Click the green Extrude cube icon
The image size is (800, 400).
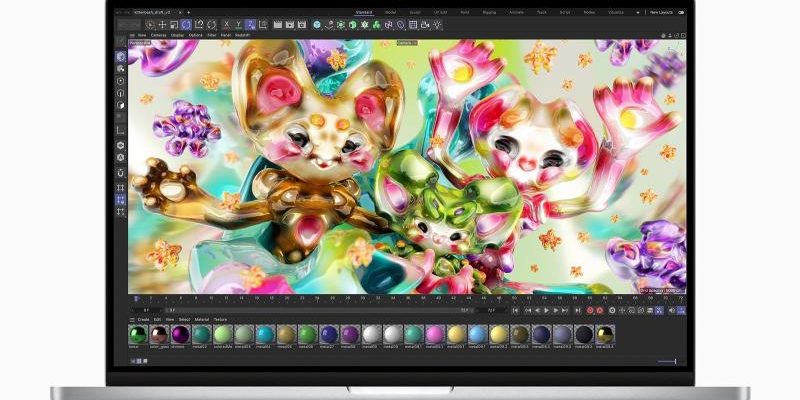coord(353,24)
